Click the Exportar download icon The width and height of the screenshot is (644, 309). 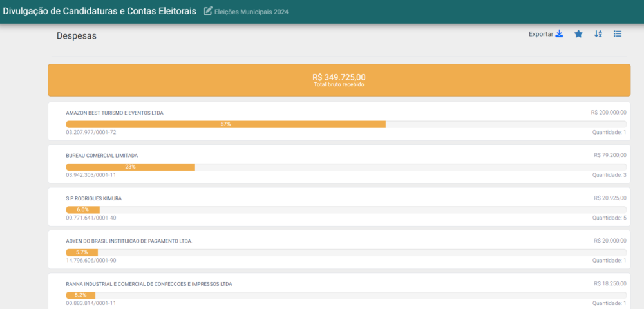[560, 34]
